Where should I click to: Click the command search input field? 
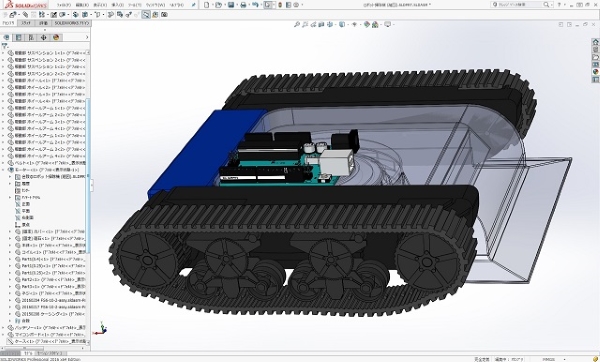(520, 5)
